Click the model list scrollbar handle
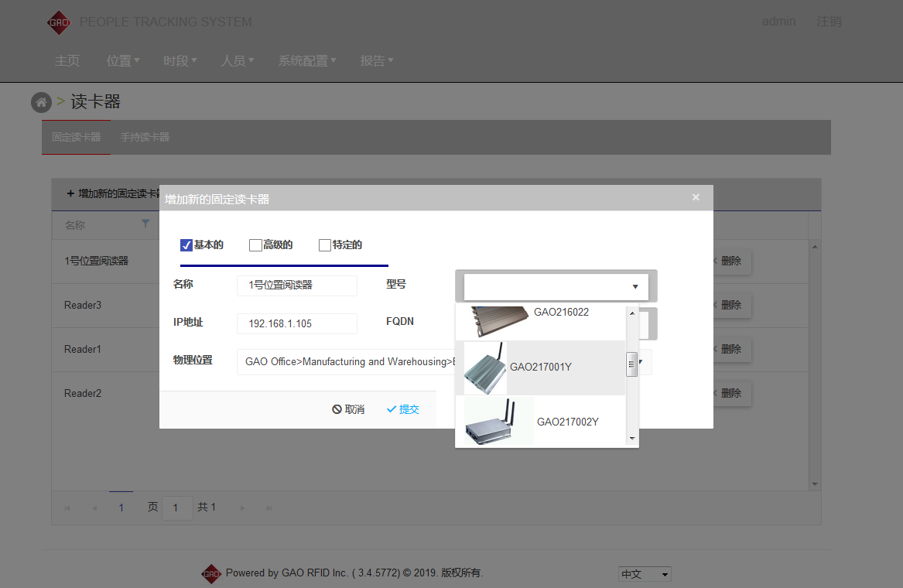The image size is (903, 588). coord(631,364)
